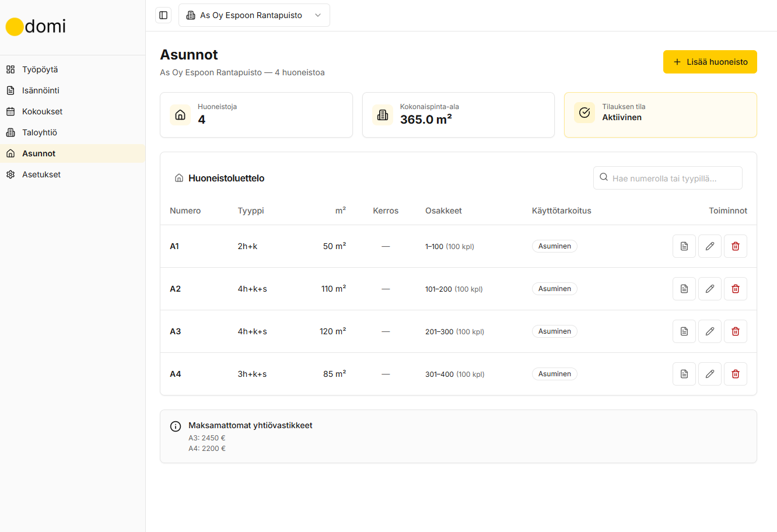Click the unpaid amount line A3: 2450 €
This screenshot has height=532, width=777.
point(206,438)
